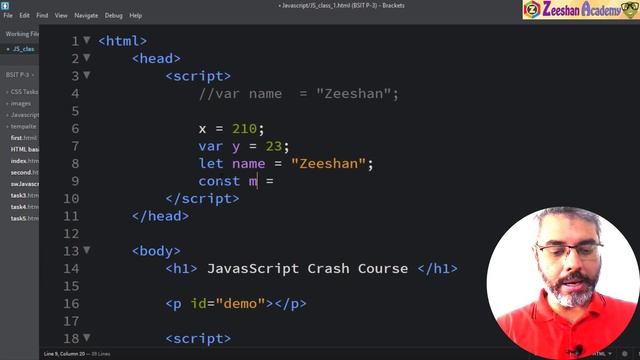This screenshot has width=640, height=360.
Task: Open the Find menu
Action: (x=42, y=16)
